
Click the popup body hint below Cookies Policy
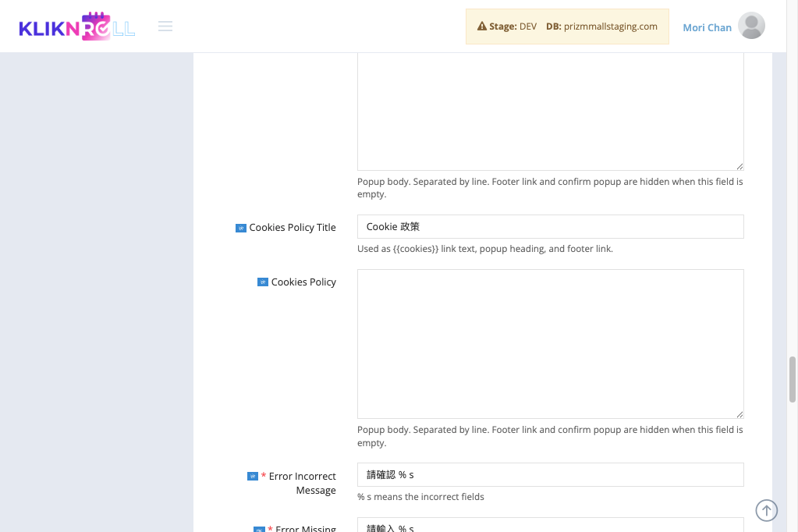pyautogui.click(x=550, y=436)
